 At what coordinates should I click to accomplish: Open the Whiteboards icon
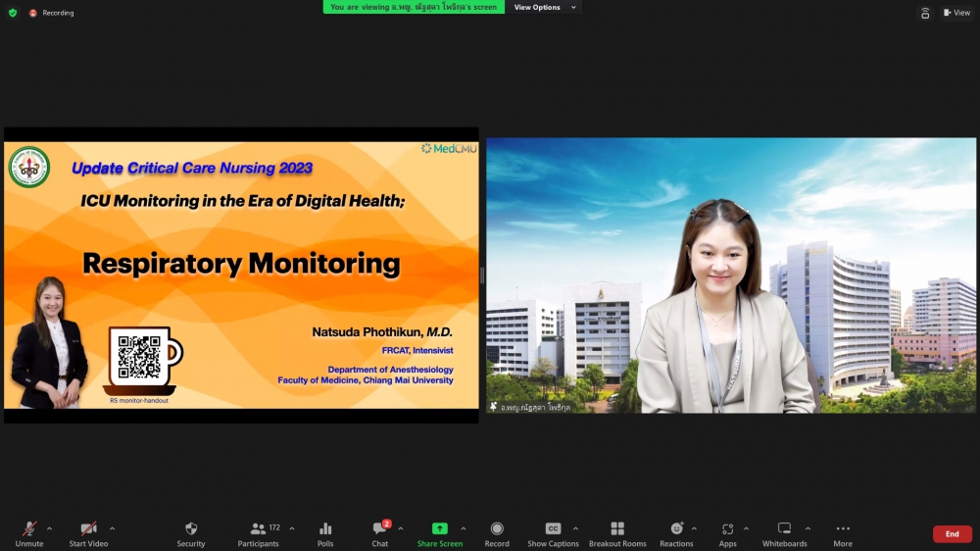pos(784,529)
